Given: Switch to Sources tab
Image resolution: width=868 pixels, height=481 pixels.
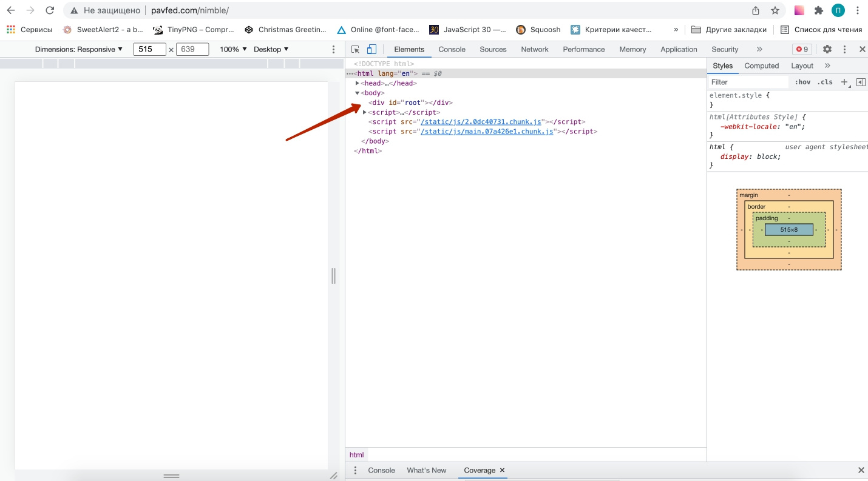Looking at the screenshot, I should click(493, 49).
